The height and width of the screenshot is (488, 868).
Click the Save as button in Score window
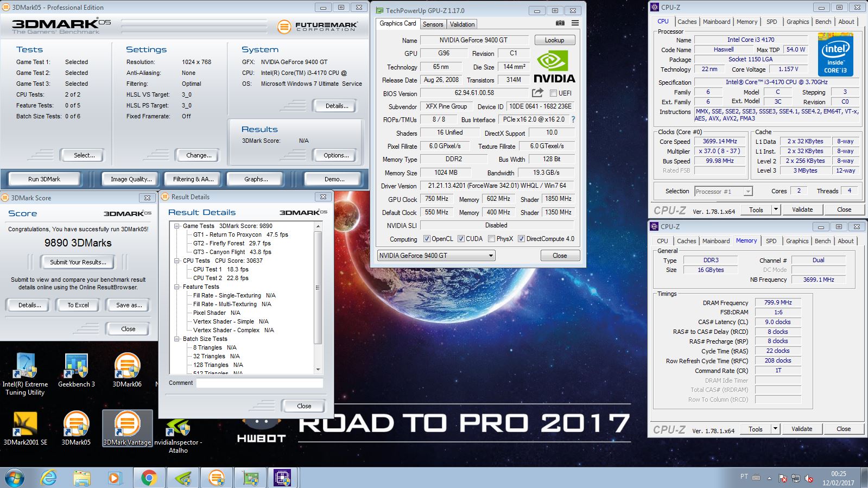[x=129, y=305]
